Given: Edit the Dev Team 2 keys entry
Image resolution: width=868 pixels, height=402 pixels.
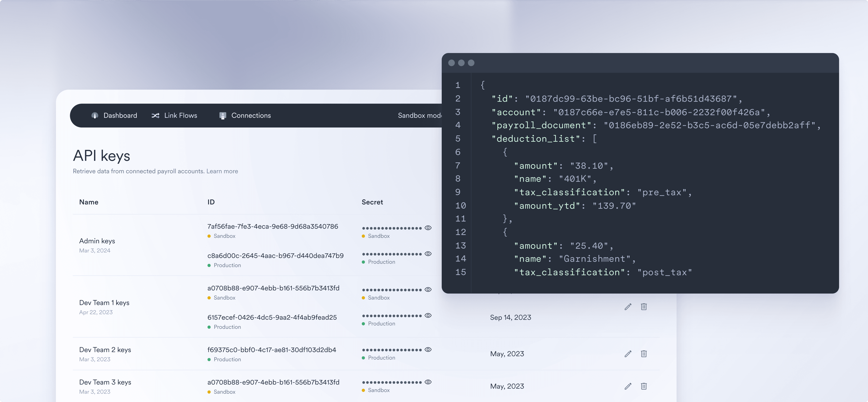Looking at the screenshot, I should 628,354.
